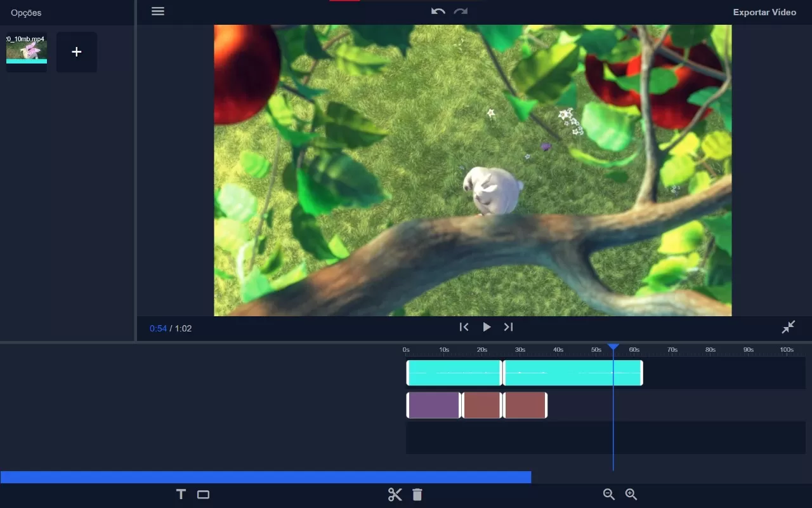The height and width of the screenshot is (508, 812).
Task: Click the 30s mark on the ruler
Action: tap(520, 350)
